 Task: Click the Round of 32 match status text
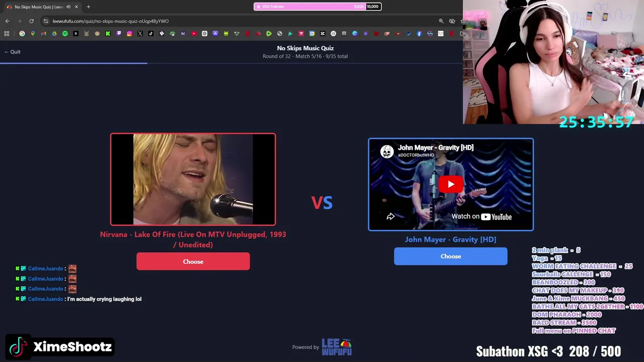305,56
